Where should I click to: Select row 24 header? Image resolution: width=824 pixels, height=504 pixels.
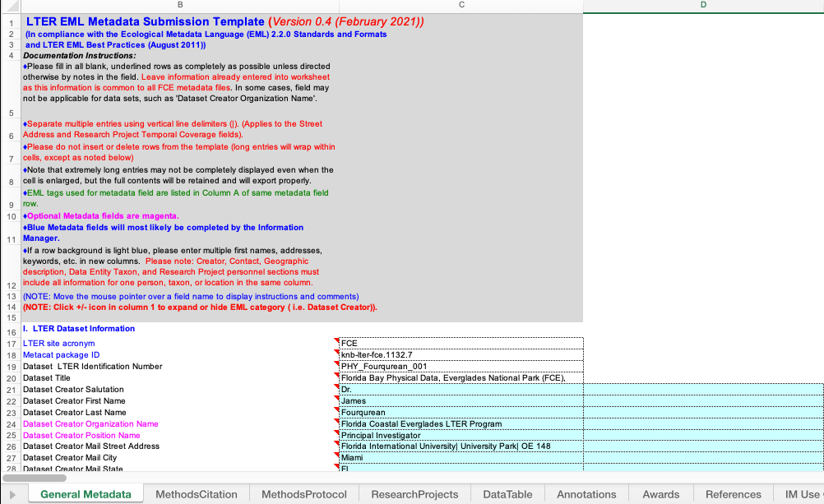pos(11,424)
